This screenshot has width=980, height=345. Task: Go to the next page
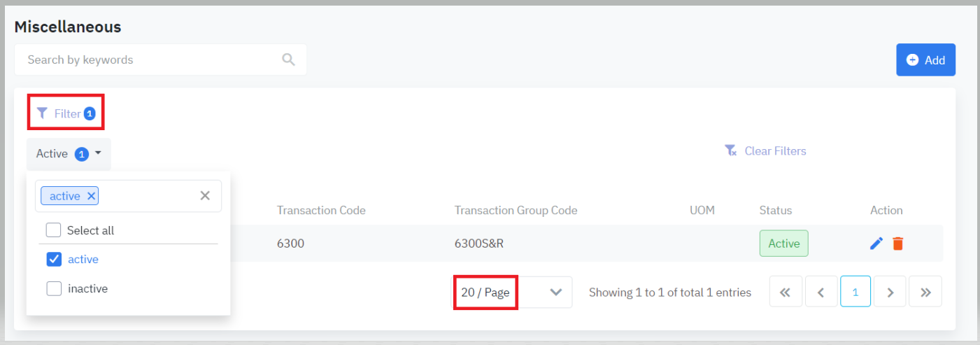tap(890, 292)
